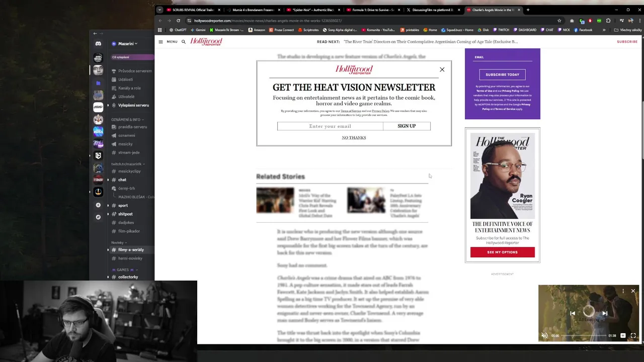Bookmark this page with the star icon

pyautogui.click(x=559, y=21)
